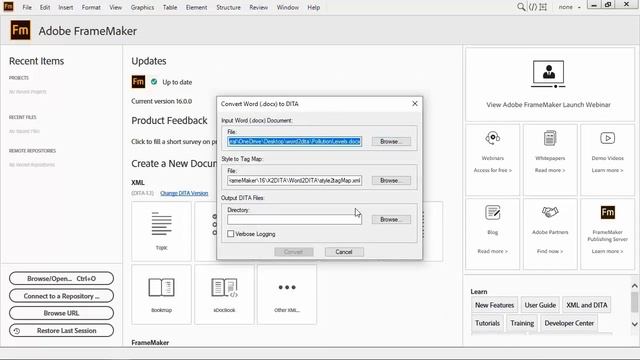Open the FrameMaker Launch Webinar presenter icon

coord(549,74)
